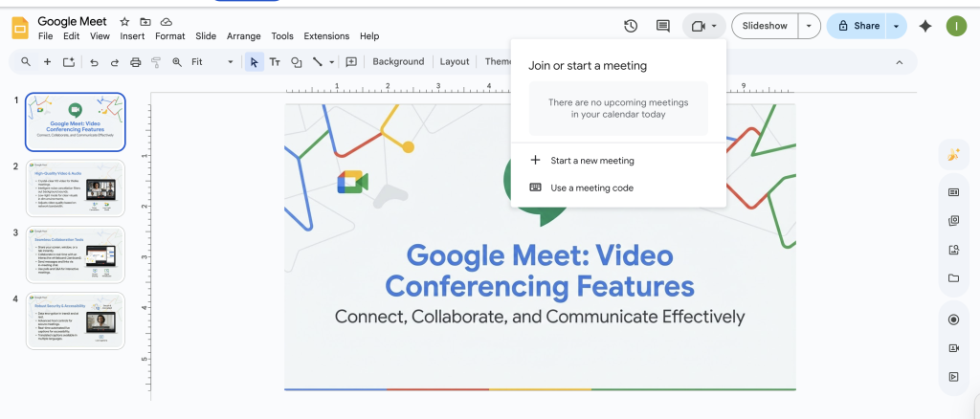Choose Use a meeting code
Image resolution: width=980 pixels, height=419 pixels.
click(x=591, y=188)
